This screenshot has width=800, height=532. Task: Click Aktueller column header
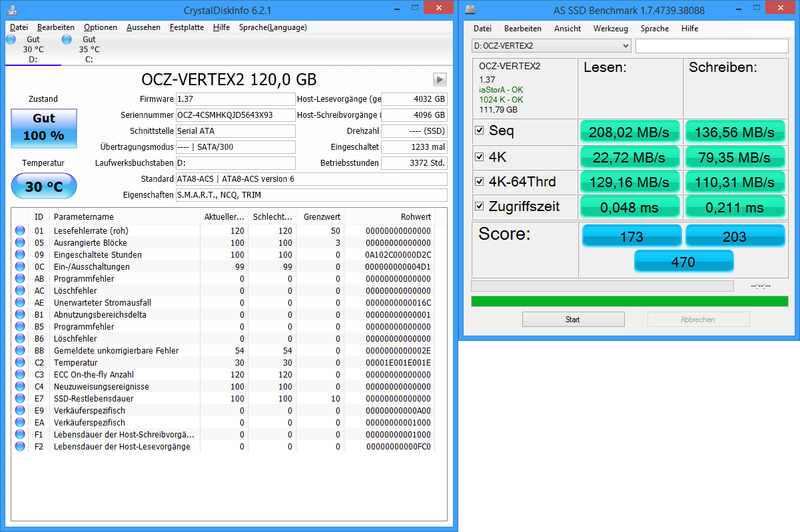(x=224, y=216)
